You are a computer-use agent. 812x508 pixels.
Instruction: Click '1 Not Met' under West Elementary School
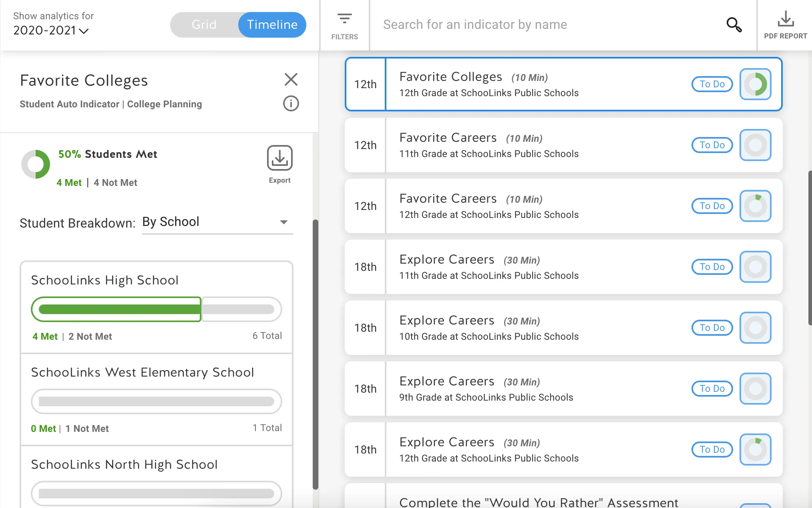(87, 429)
